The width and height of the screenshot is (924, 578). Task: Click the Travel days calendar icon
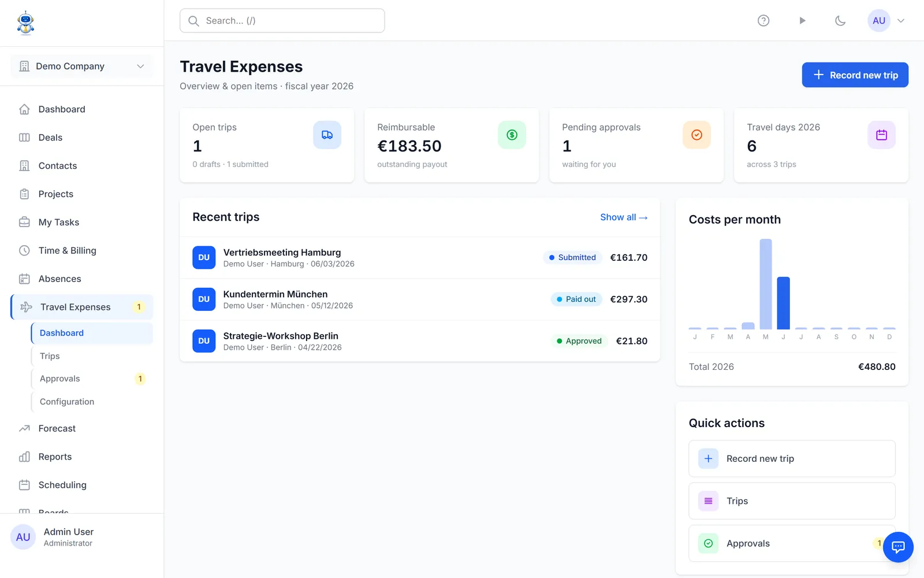[x=881, y=135]
